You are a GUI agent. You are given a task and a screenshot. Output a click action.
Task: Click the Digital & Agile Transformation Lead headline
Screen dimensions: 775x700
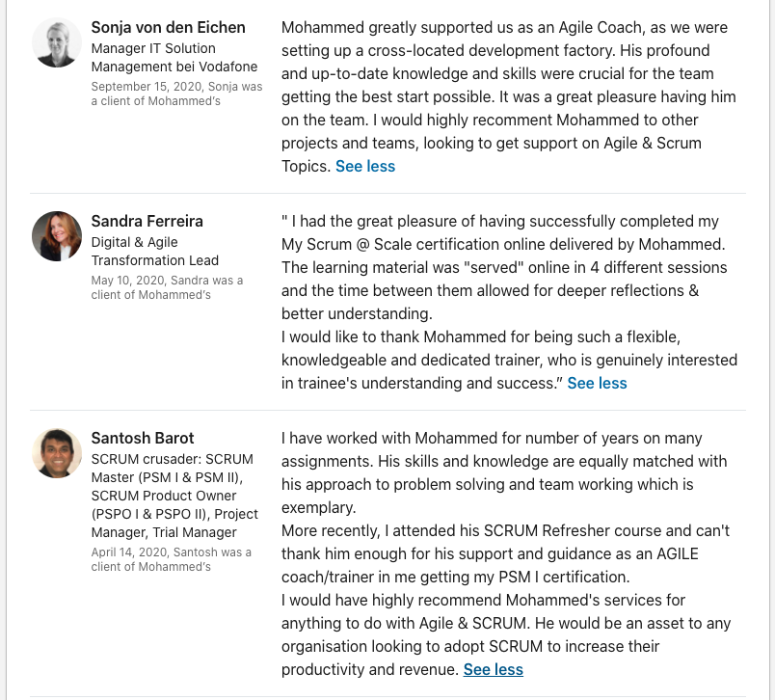154,251
